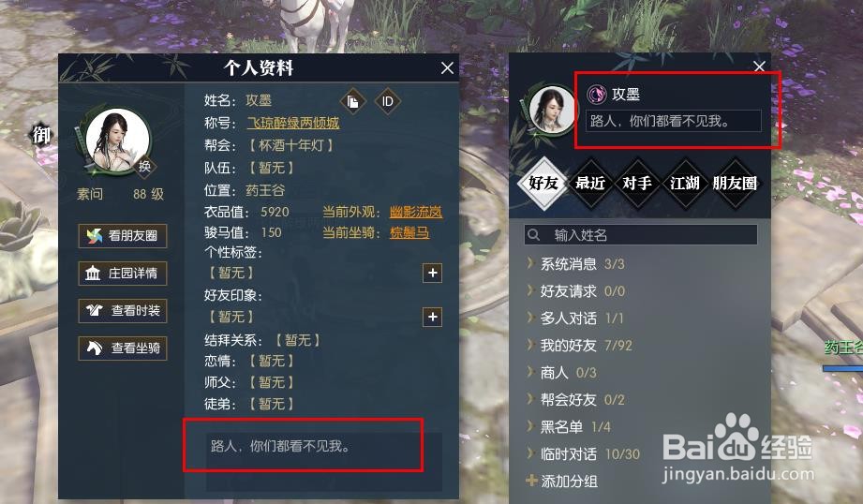This screenshot has height=504, width=863.
Task: Open the 幽影流岚 appearance link
Action: 416,212
